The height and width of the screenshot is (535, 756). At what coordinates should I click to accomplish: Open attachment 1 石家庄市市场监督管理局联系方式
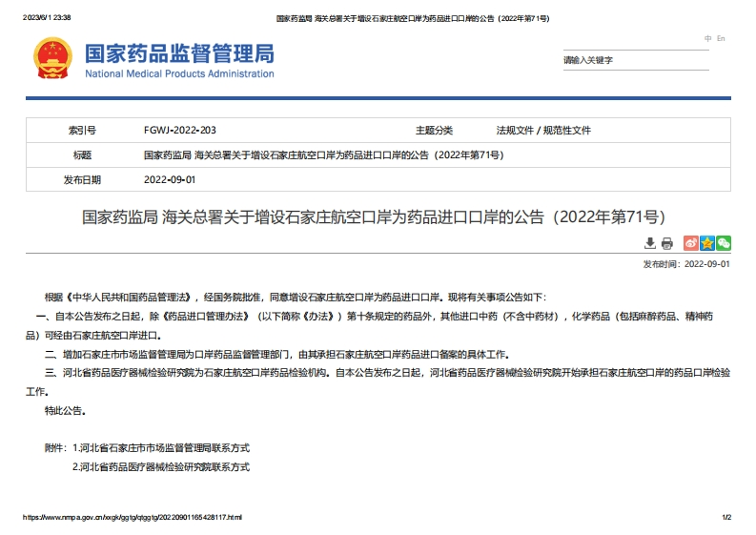[160, 447]
